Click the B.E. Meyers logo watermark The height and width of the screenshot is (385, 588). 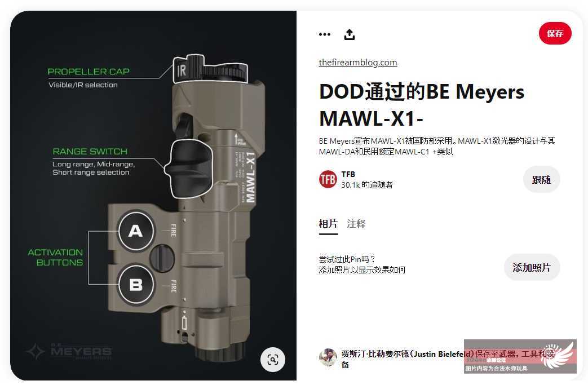click(x=69, y=351)
